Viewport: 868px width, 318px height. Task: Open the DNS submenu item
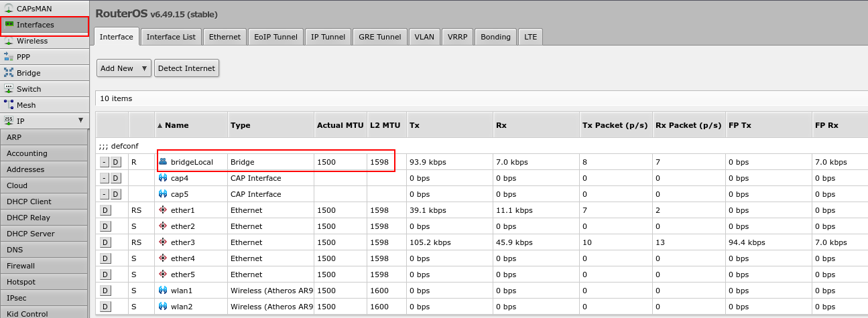pos(44,250)
